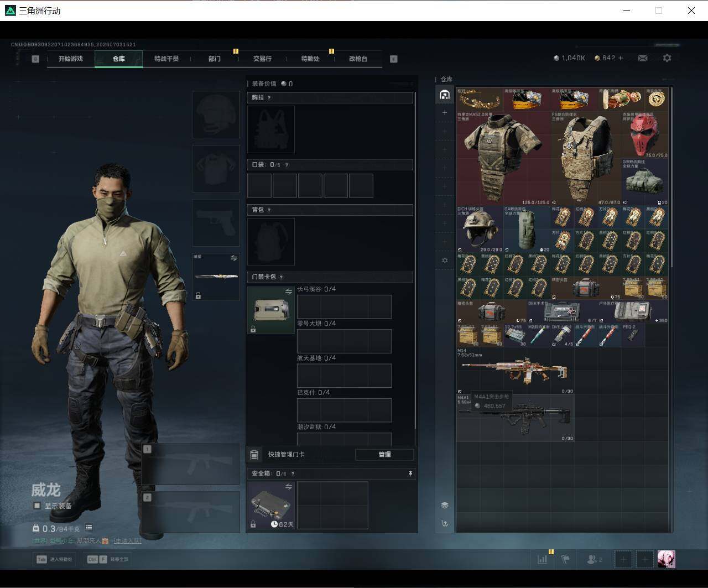The width and height of the screenshot is (708, 588).
Task: Click the Ctrl F 转移全部 button
Action: [107, 559]
